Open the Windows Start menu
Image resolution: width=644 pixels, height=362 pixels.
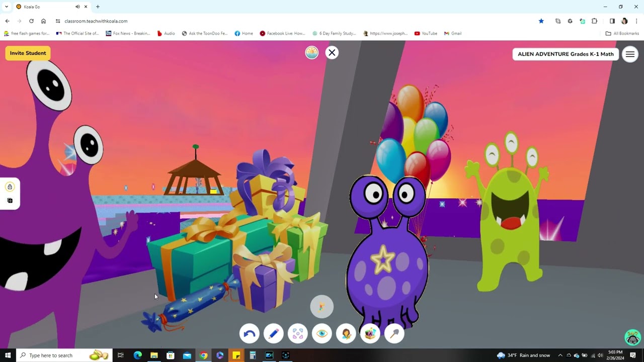(8, 355)
